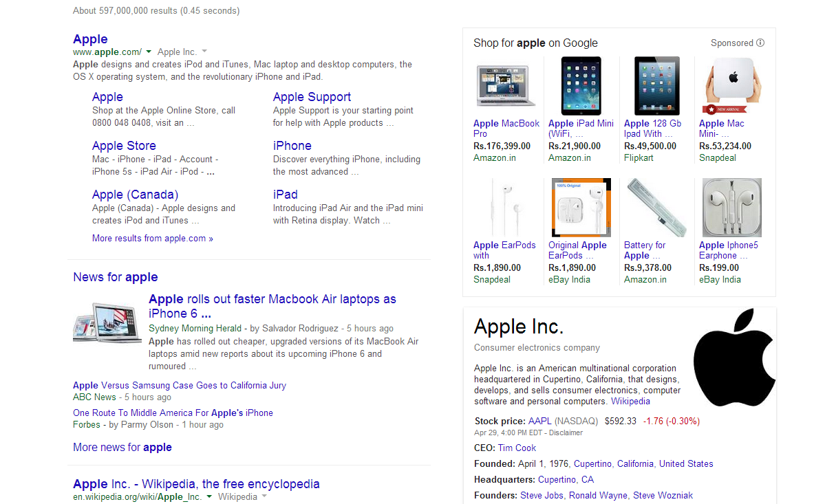Open the Apple MacBook Pro shopping title
Image resolution: width=836 pixels, height=504 pixels.
[506, 129]
